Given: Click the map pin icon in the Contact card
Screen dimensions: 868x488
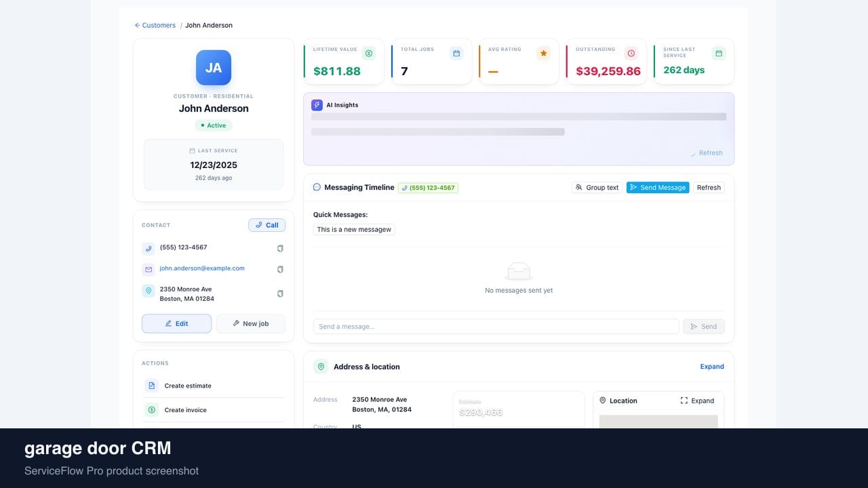Looking at the screenshot, I should [x=149, y=291].
